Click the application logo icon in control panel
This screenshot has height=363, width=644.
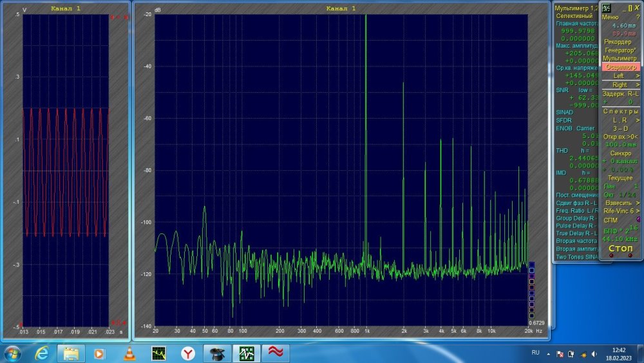pos(606,8)
